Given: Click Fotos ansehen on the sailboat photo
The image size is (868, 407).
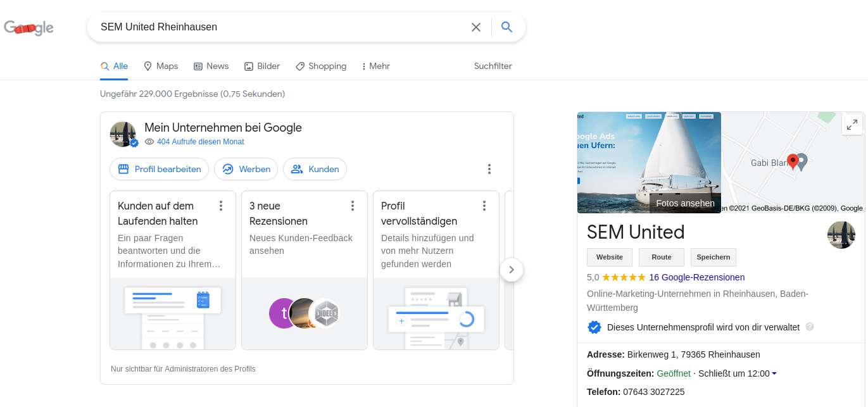Looking at the screenshot, I should tap(685, 203).
